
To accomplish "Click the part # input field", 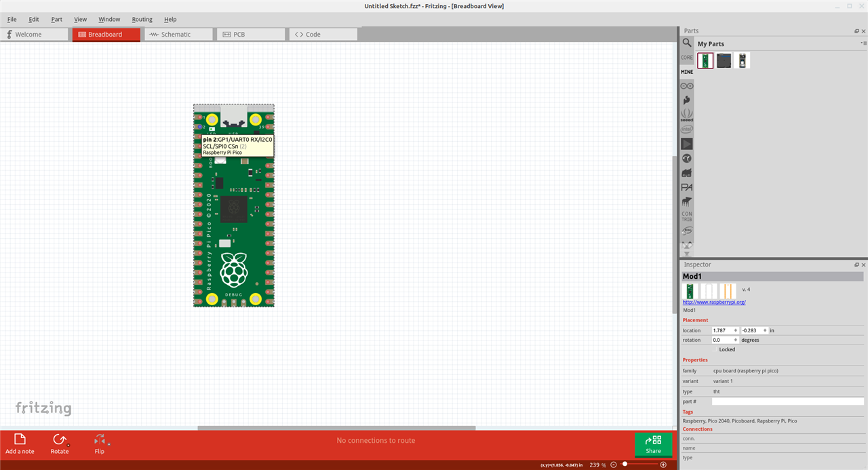I will (787, 402).
